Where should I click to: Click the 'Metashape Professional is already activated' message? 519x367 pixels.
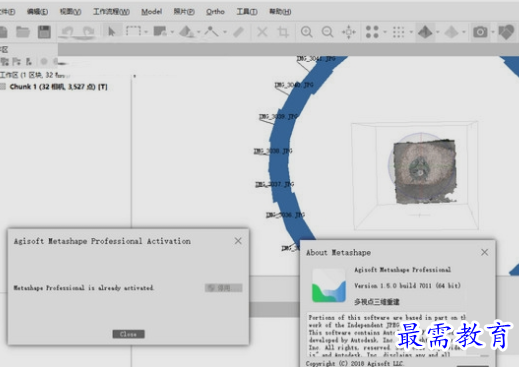coord(84,288)
